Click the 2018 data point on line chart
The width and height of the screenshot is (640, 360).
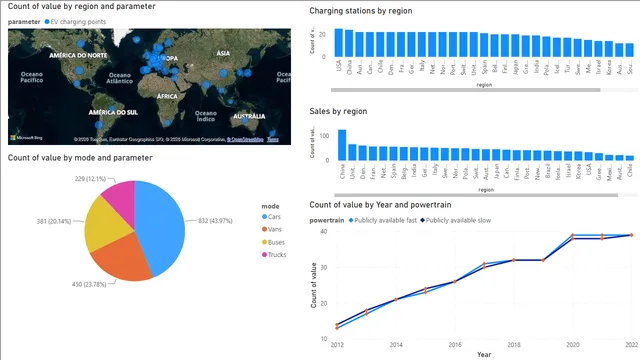pos(514,260)
